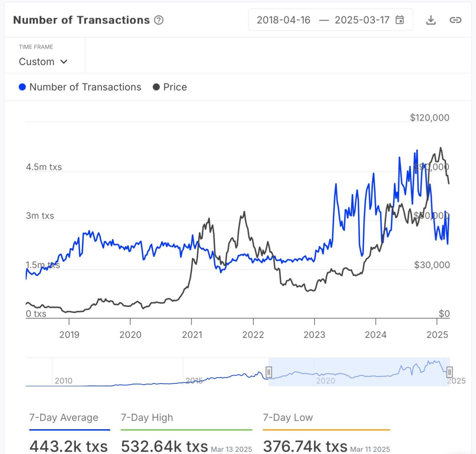This screenshot has height=454, width=476.
Task: Copy the chart link icon
Action: click(x=455, y=20)
